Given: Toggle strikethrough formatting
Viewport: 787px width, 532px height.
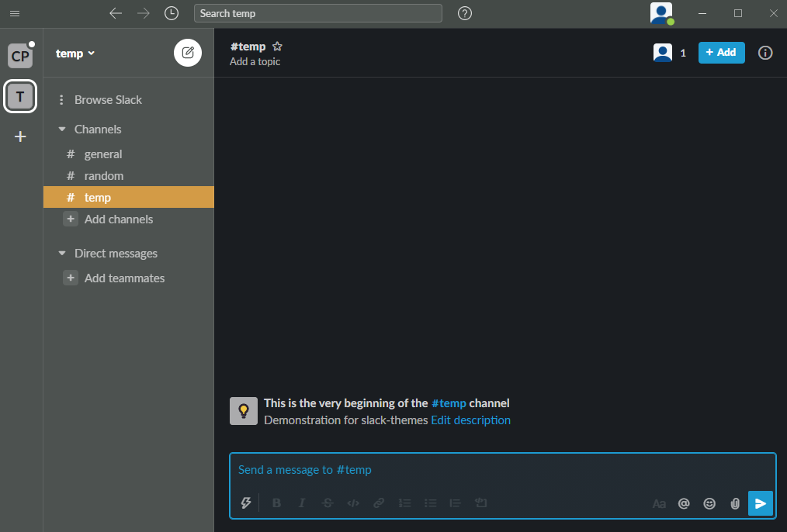Looking at the screenshot, I should (x=328, y=503).
